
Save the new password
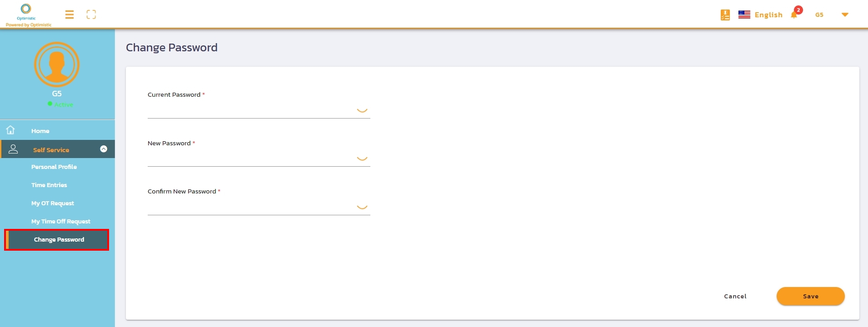tap(810, 296)
